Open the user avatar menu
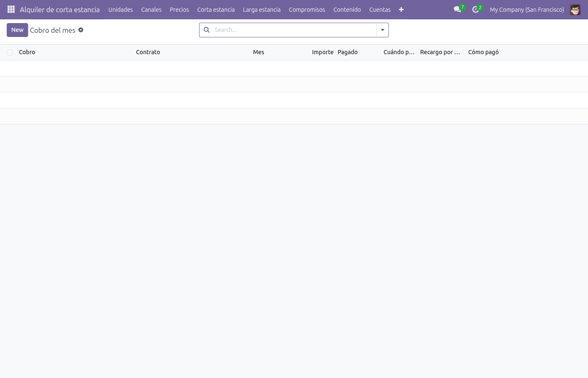 coord(575,9)
